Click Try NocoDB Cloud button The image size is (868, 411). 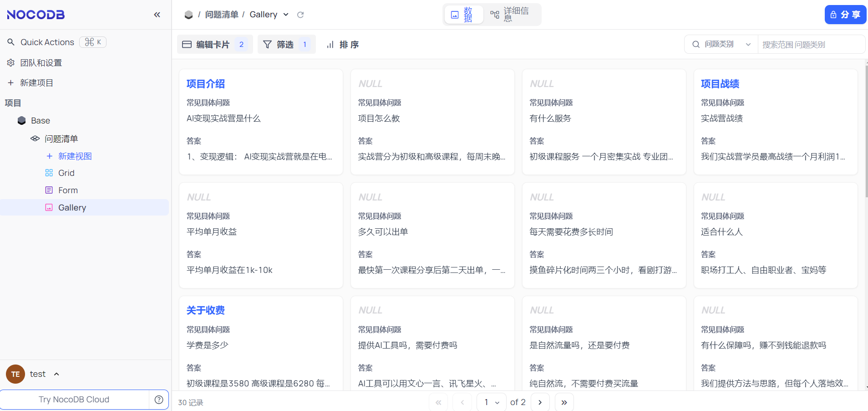(74, 400)
